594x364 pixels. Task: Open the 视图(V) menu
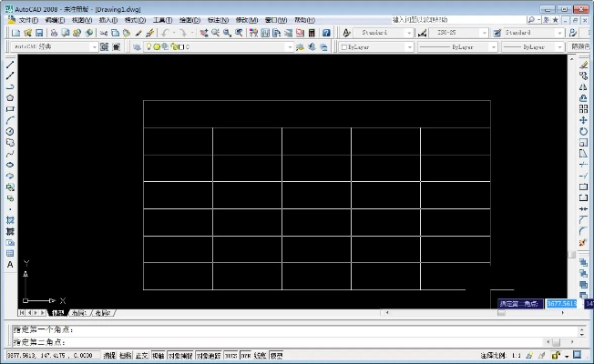82,20
